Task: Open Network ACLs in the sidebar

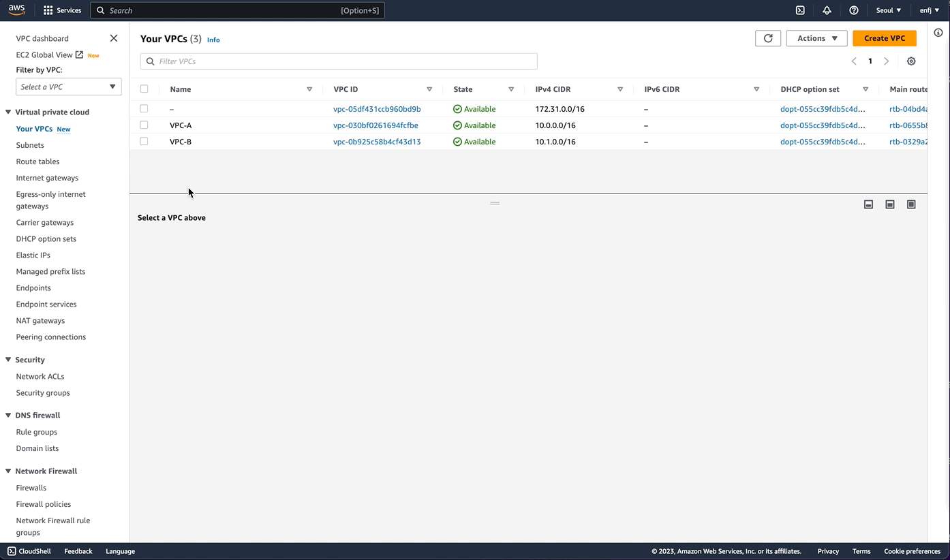Action: (40, 376)
